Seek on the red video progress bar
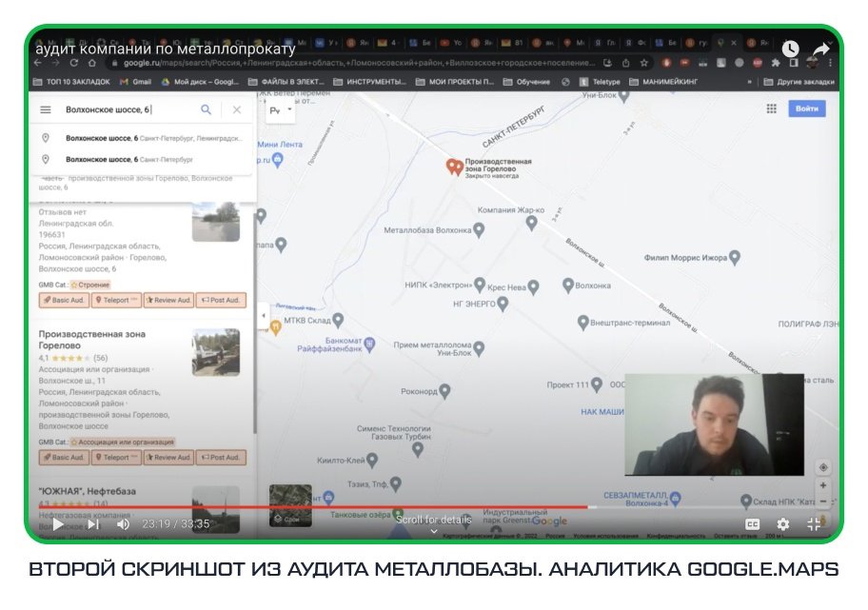This screenshot has width=868, height=610. click(x=313, y=506)
